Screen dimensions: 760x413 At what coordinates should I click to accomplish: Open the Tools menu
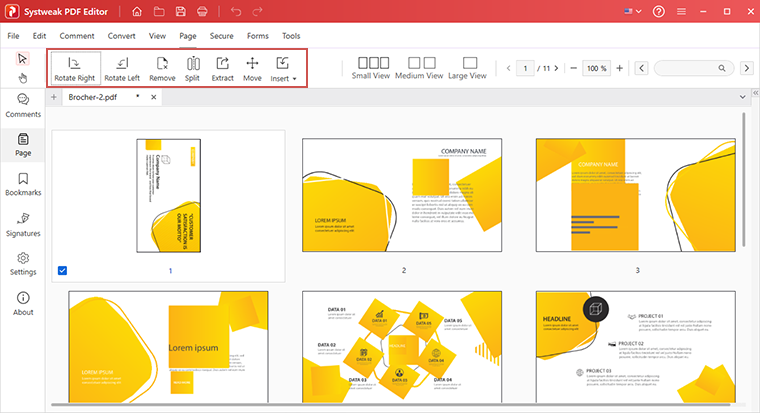291,36
